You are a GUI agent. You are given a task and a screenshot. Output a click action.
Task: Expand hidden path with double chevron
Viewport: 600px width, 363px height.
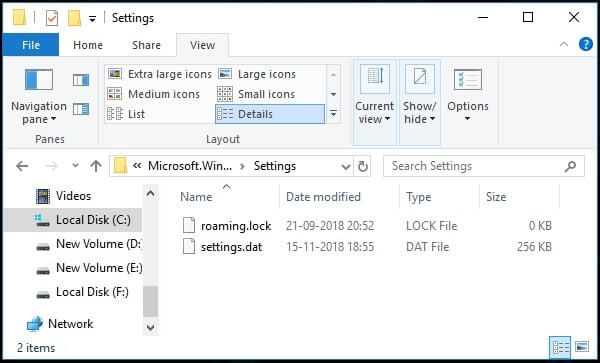click(137, 166)
